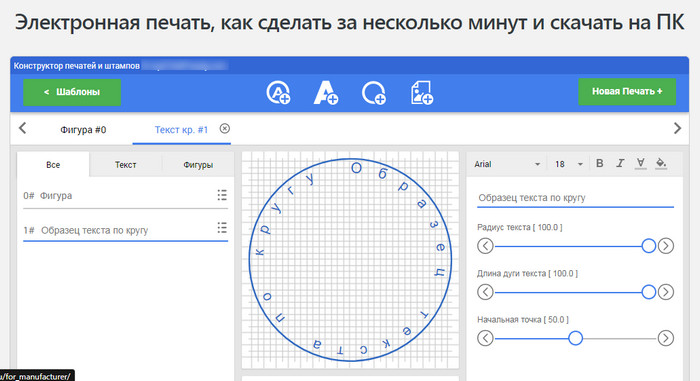This screenshot has width=700, height=381.
Task: Decrease 'Радиус текста' with its left arrow
Action: click(x=485, y=246)
